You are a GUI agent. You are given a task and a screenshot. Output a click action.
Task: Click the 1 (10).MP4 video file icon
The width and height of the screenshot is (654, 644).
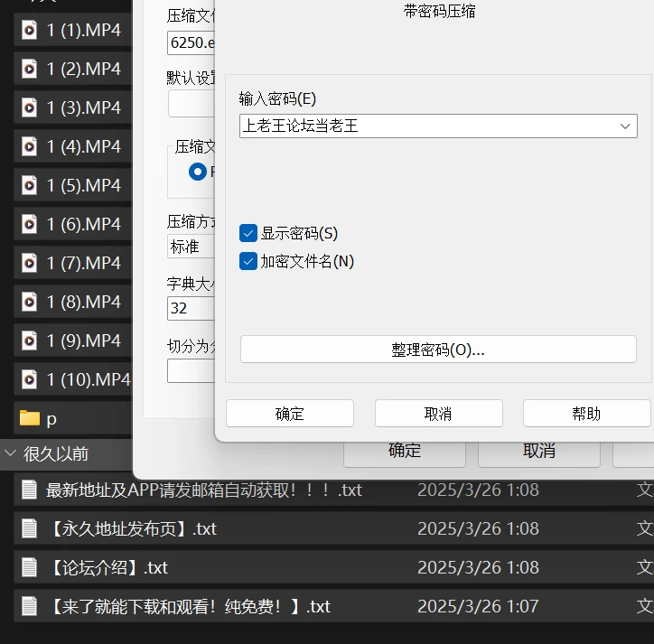(x=29, y=379)
